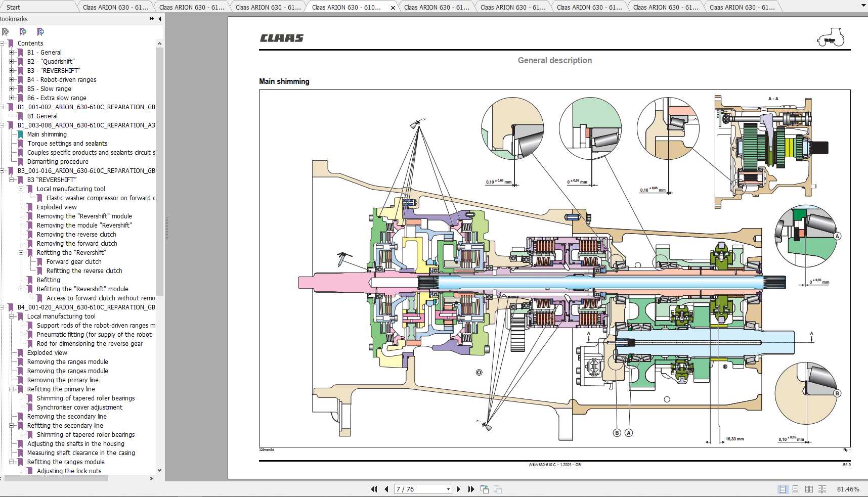The image size is (868, 497).
Task: Open the Main shimming bookmark
Action: (47, 134)
